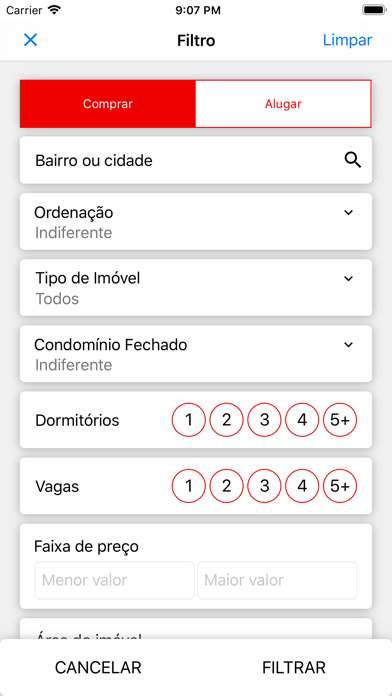
Task: Expand the Ordenação dropdown chevron
Action: [348, 213]
